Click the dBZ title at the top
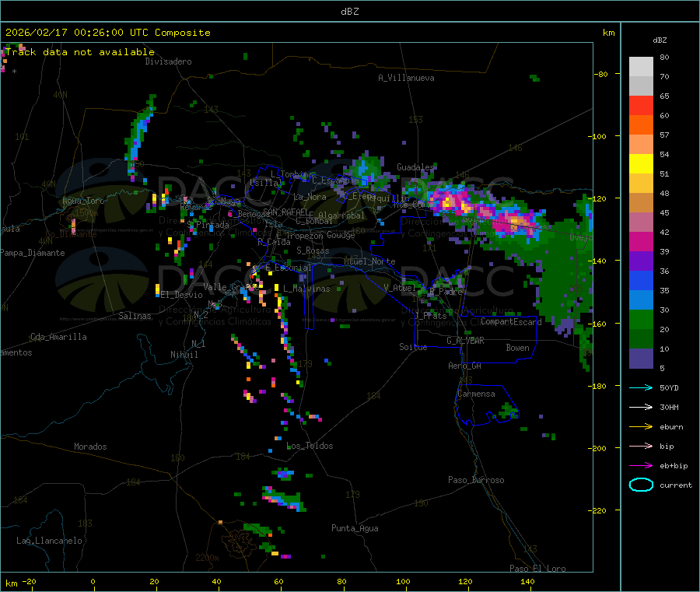The image size is (700, 592). click(350, 12)
